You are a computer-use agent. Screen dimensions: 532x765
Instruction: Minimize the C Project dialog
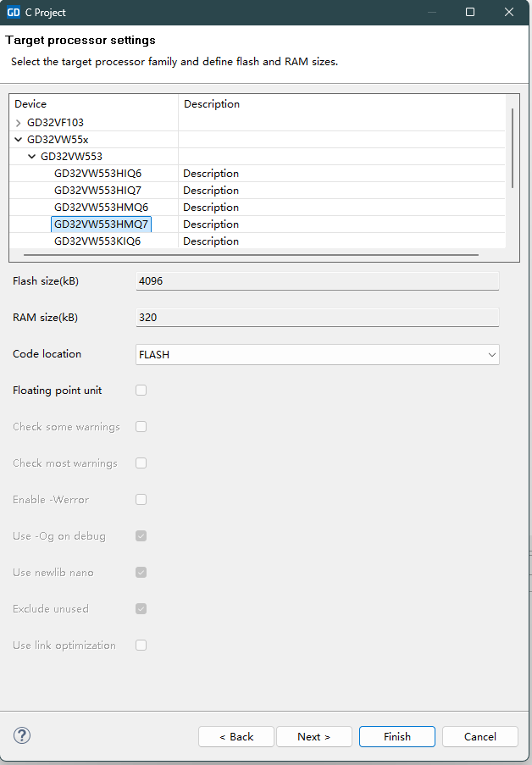coord(432,13)
